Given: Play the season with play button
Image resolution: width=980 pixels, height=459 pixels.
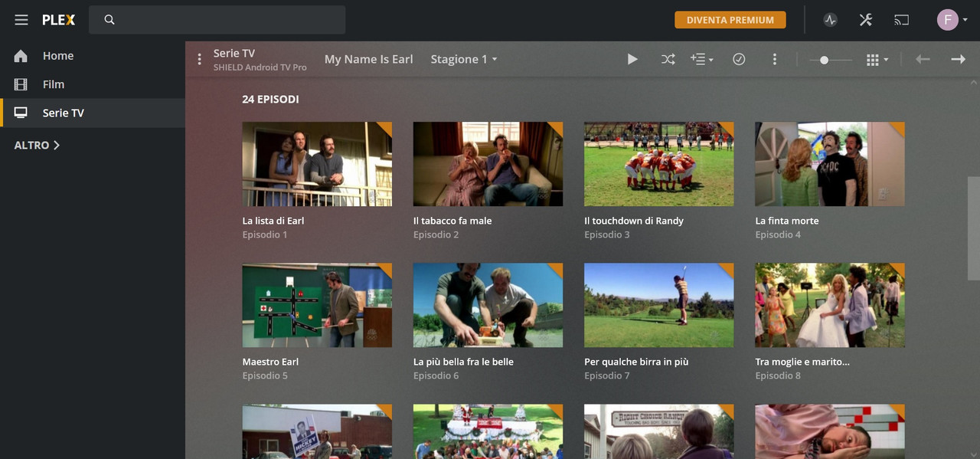Looking at the screenshot, I should 632,59.
